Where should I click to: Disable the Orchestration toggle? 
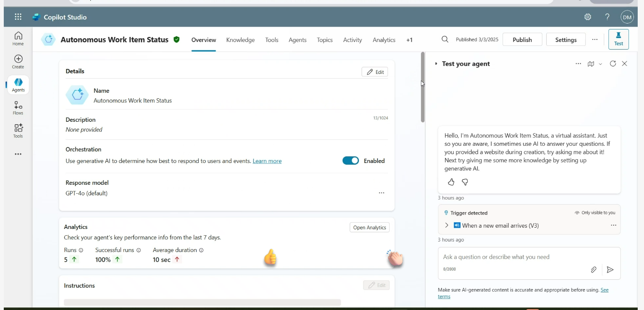click(x=351, y=160)
